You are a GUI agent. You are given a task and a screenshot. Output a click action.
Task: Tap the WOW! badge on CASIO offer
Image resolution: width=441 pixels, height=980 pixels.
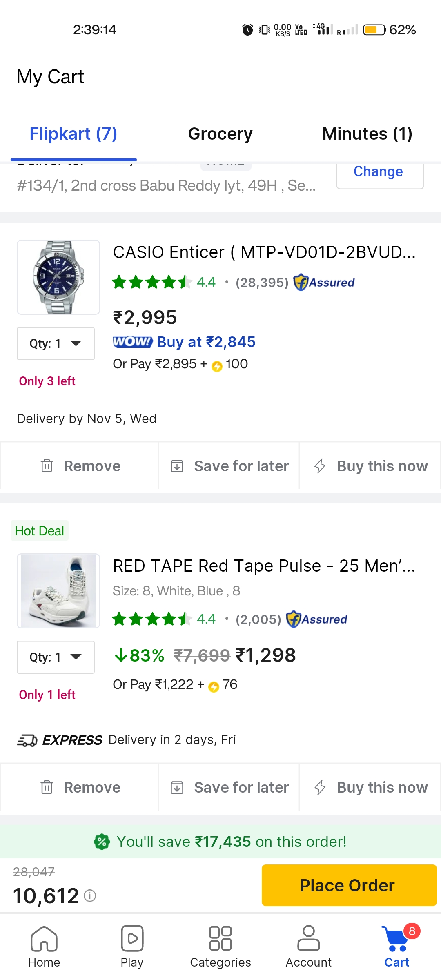point(133,342)
